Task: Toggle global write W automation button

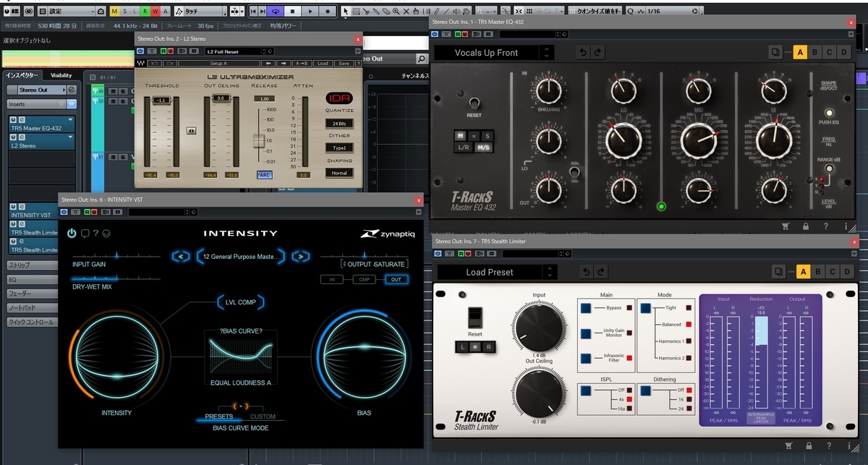Action: (156, 12)
